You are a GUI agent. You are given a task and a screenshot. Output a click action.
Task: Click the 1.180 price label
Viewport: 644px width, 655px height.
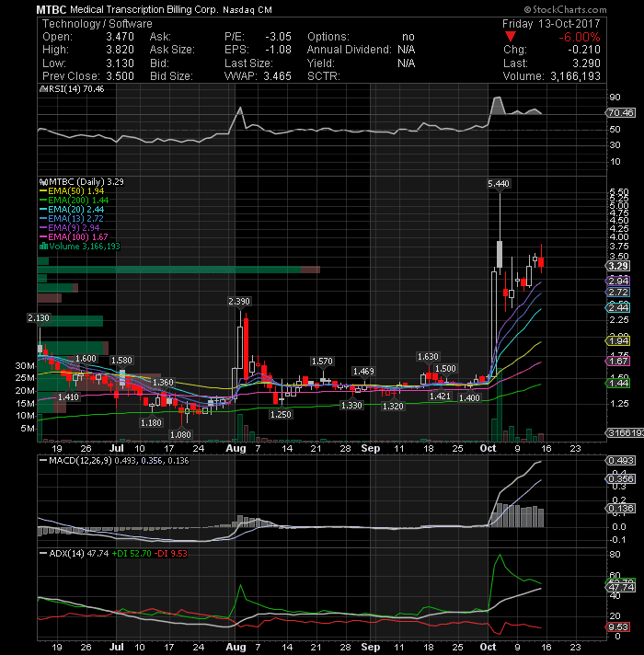point(151,423)
